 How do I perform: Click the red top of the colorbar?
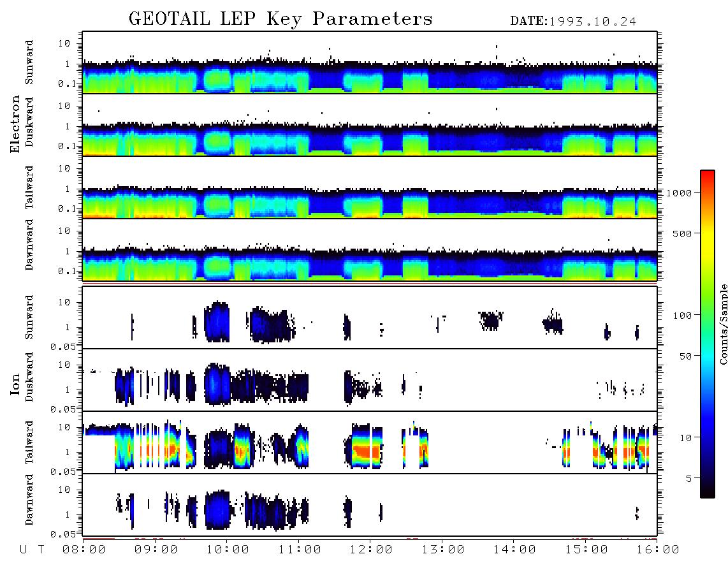click(x=708, y=177)
